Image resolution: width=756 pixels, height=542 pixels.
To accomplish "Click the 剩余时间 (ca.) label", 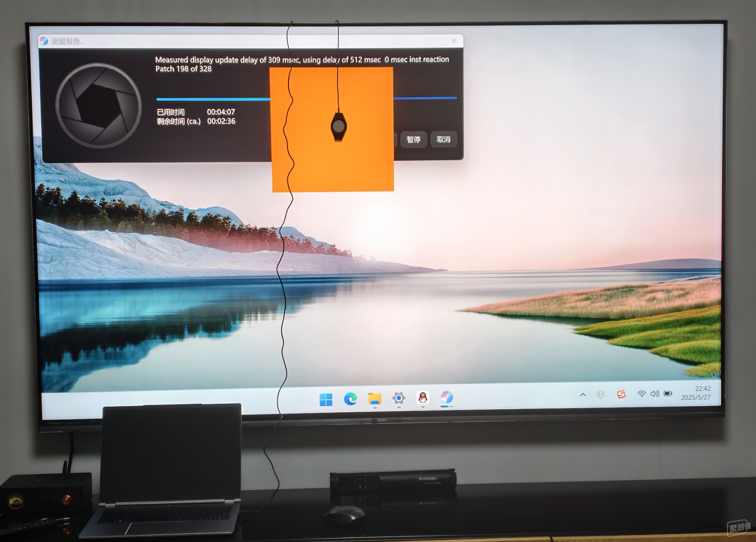I will pyautogui.click(x=179, y=122).
